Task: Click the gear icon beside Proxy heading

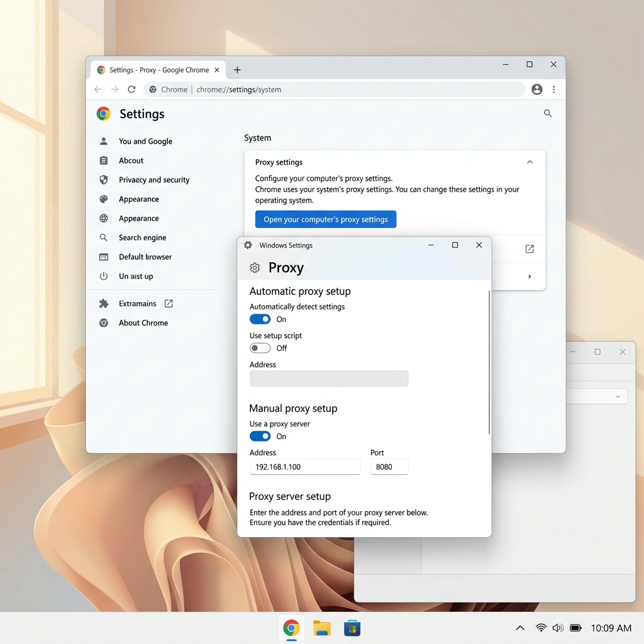Action: 255,268
